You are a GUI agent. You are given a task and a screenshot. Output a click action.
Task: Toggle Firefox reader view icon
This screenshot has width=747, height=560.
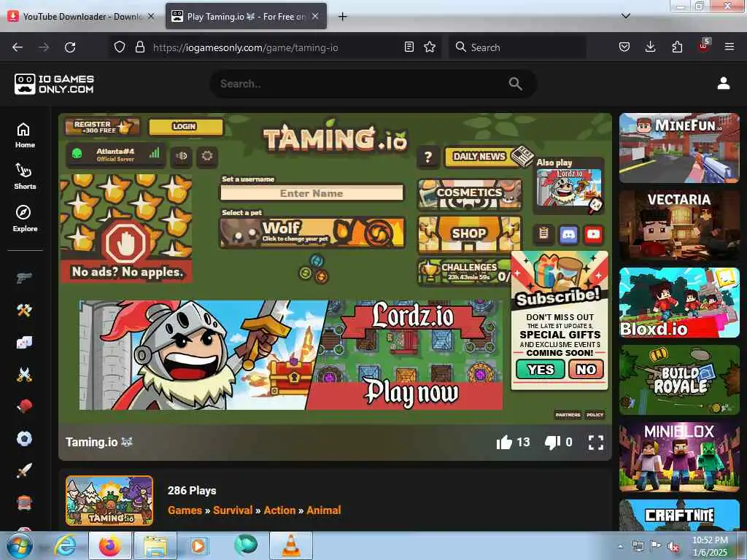(409, 47)
